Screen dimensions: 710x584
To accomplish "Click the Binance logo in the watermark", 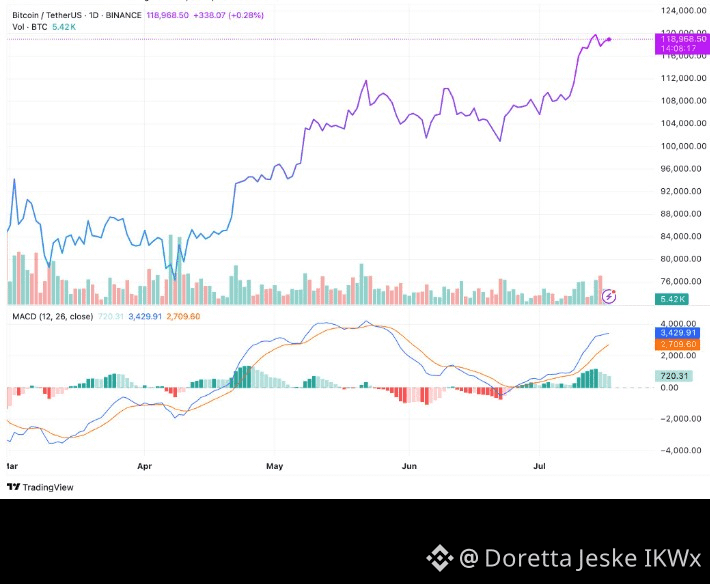I will tap(440, 558).
